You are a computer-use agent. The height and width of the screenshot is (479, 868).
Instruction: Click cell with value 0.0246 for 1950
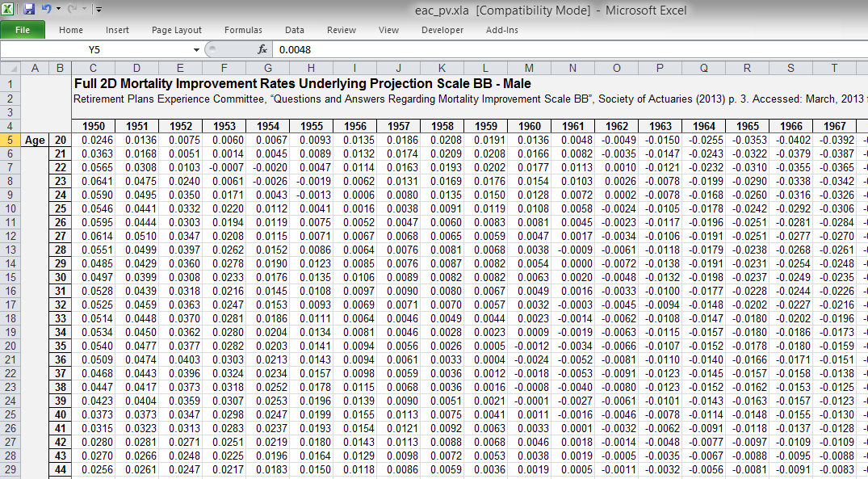pos(93,140)
